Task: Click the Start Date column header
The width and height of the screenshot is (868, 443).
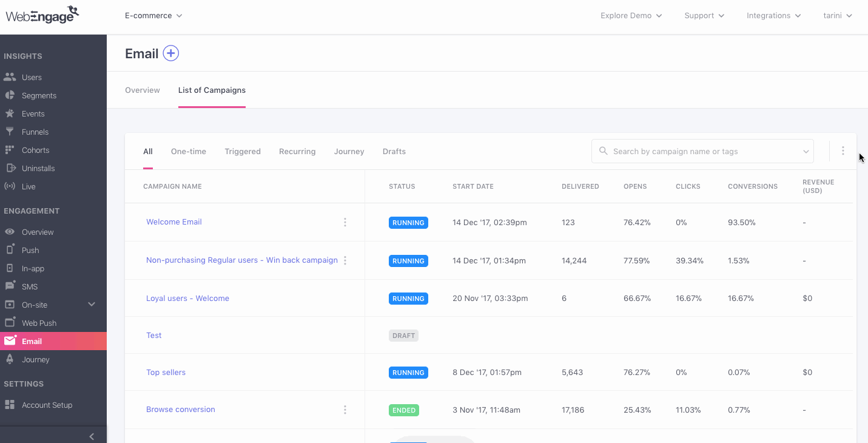Action: [x=473, y=186]
